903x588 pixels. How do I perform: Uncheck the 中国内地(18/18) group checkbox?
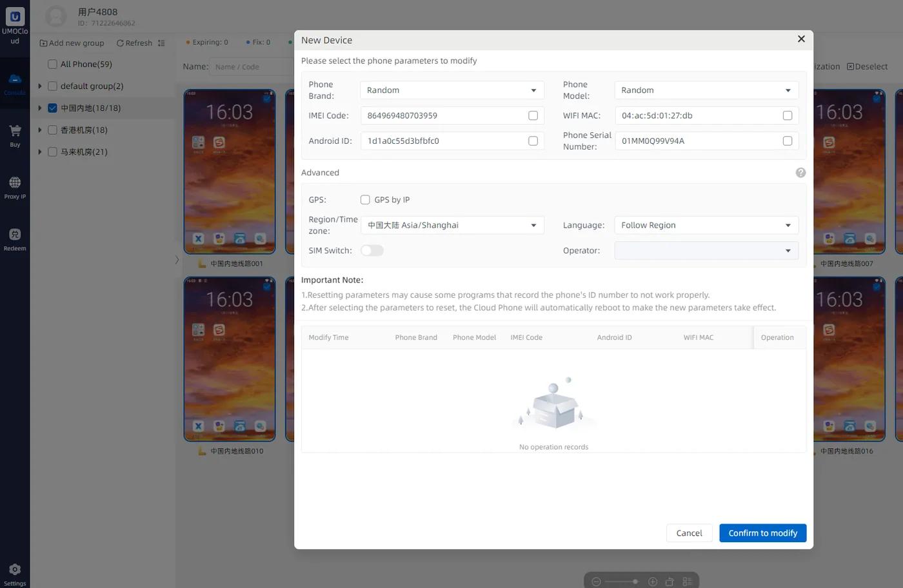tap(53, 108)
